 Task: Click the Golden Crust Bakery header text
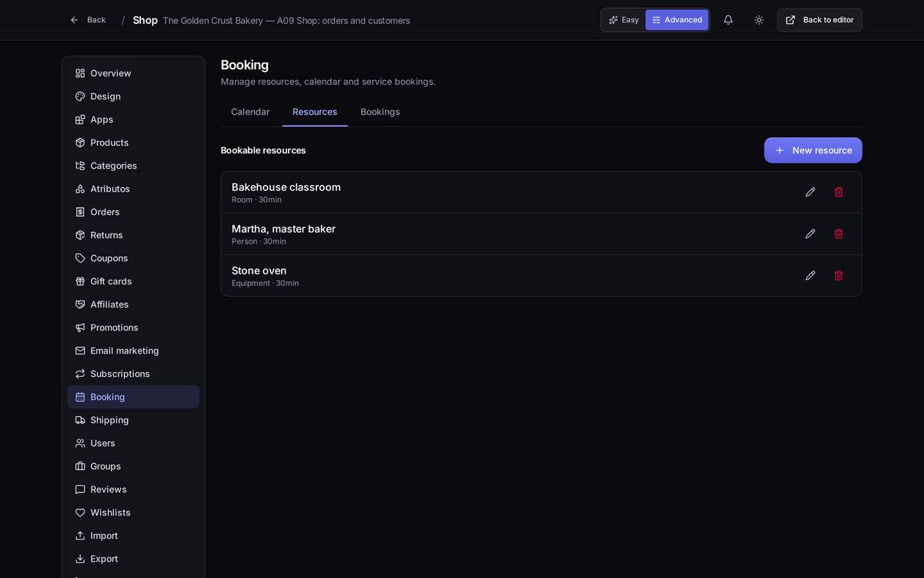pos(286,21)
